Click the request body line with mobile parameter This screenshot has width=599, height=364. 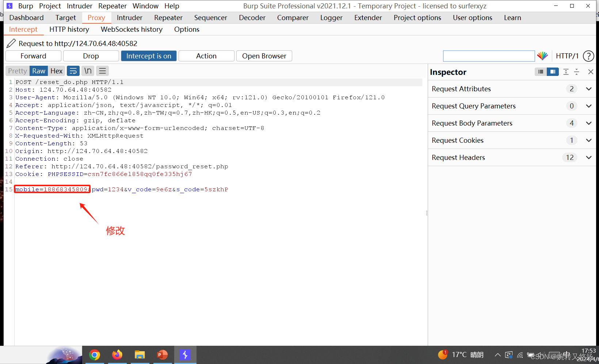122,189
